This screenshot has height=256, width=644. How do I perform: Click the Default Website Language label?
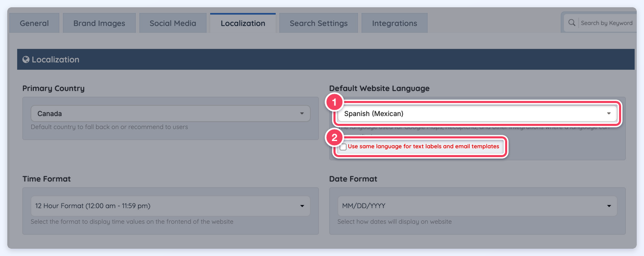[x=379, y=88]
